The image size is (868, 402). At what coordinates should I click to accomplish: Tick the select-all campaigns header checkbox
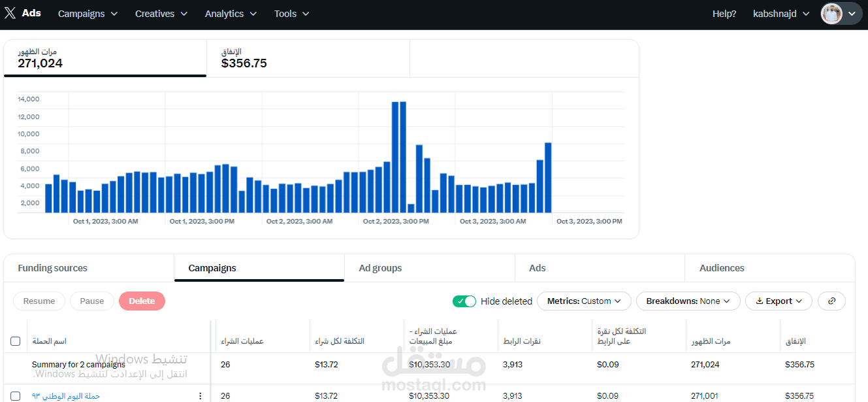pos(16,341)
